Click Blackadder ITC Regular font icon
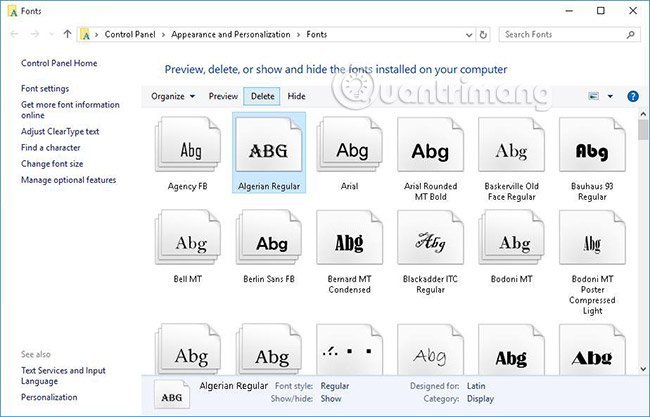 coord(431,243)
